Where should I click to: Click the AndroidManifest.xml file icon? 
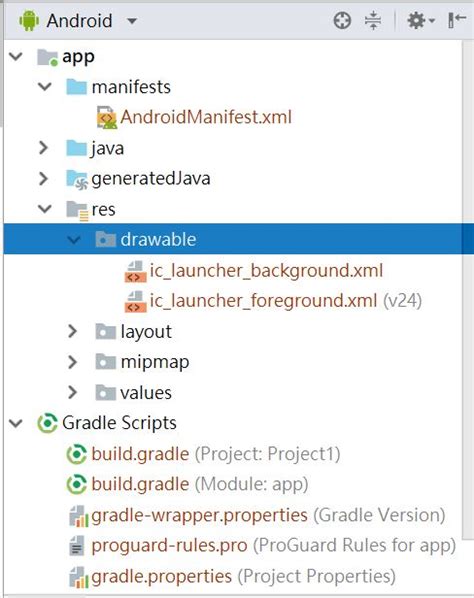106,117
